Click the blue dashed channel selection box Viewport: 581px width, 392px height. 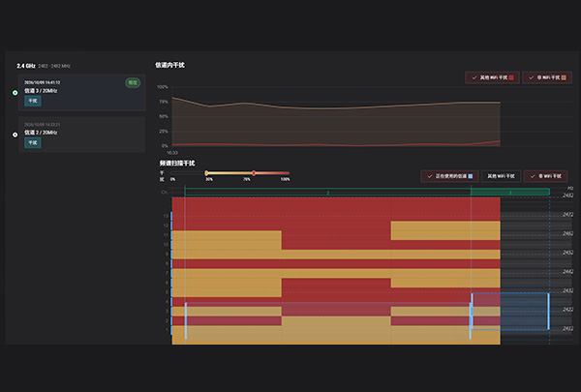[x=510, y=312]
